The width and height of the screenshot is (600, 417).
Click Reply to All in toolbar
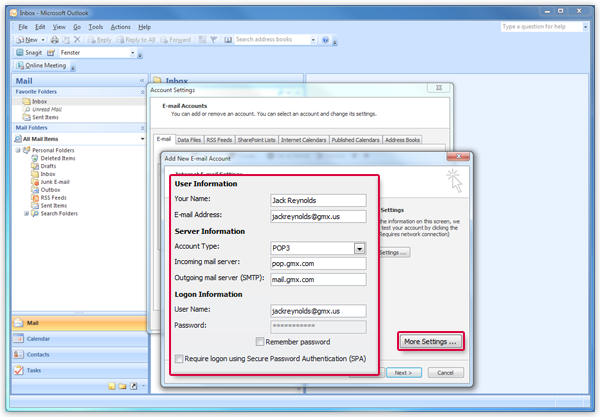[136, 40]
